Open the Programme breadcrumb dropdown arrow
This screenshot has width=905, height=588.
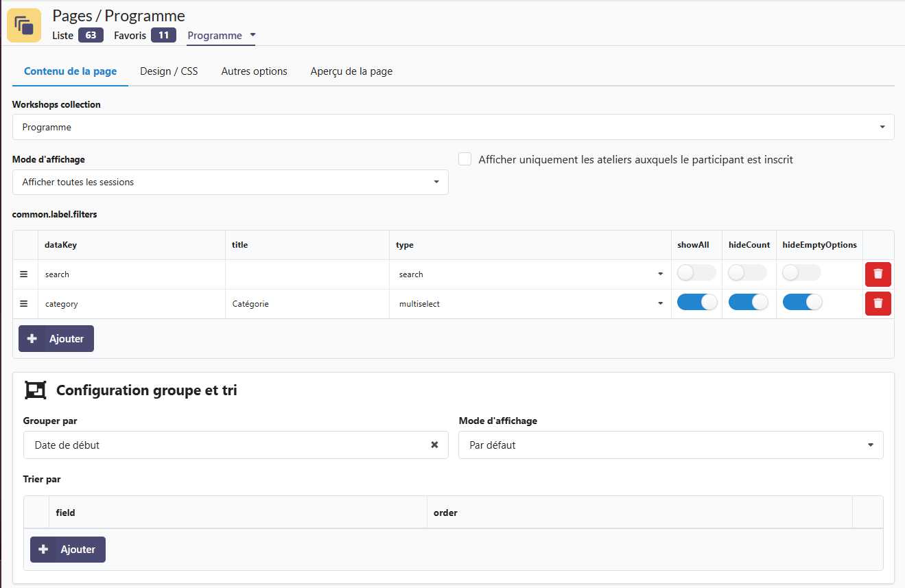pos(252,35)
